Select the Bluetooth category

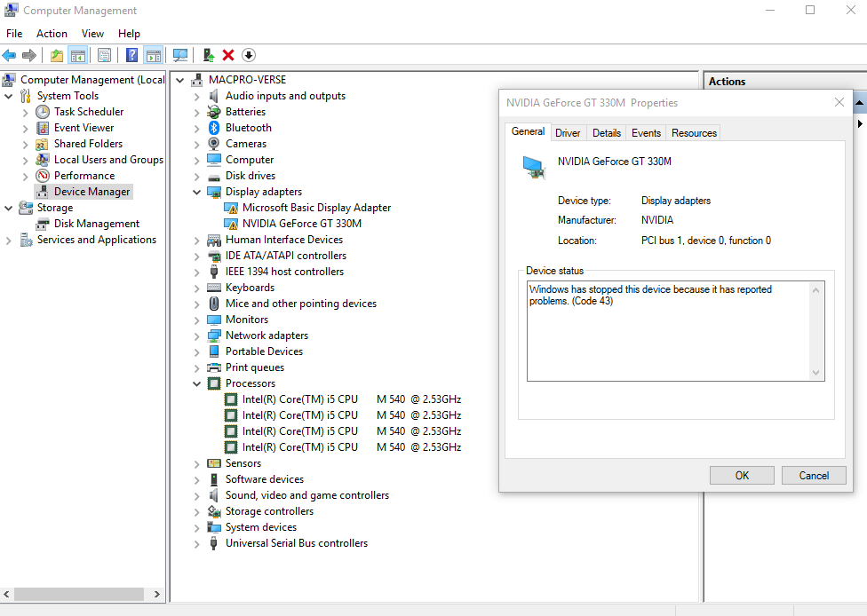(248, 128)
